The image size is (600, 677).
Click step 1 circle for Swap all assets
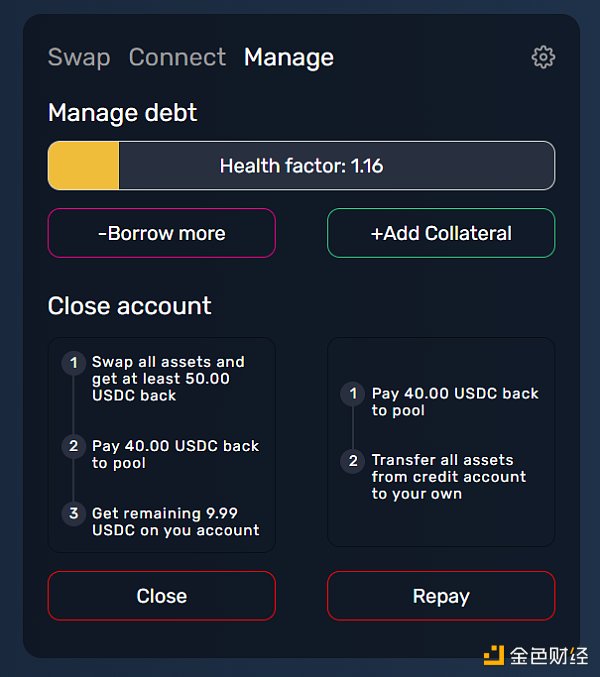pyautogui.click(x=73, y=362)
